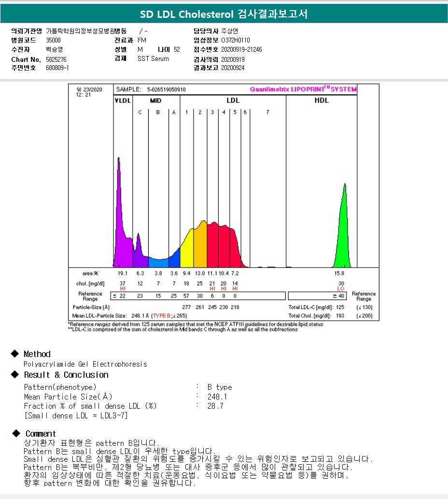Select the Quantimetrix LIPOPRINT SYSTEM label
The image size is (448, 499).
tap(303, 89)
